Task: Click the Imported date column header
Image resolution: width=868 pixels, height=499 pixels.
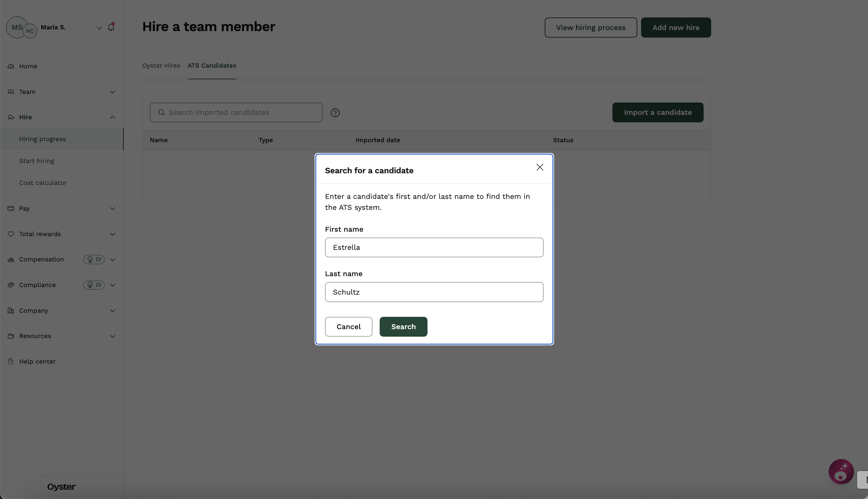Action: pyautogui.click(x=378, y=140)
